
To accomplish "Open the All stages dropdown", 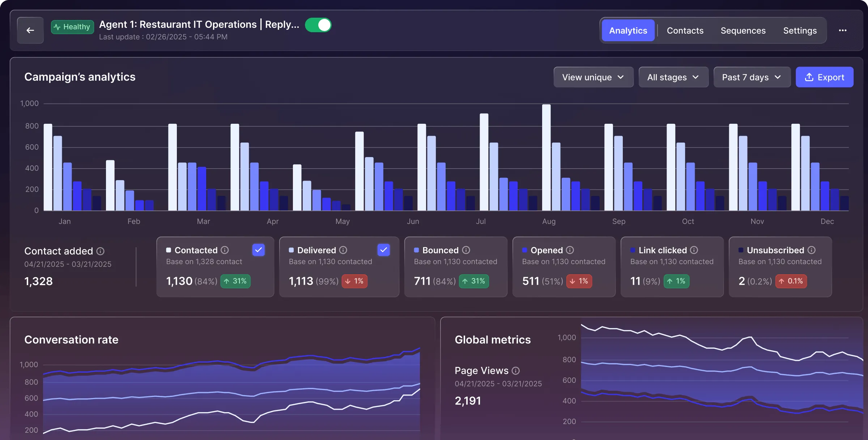I will pyautogui.click(x=673, y=77).
